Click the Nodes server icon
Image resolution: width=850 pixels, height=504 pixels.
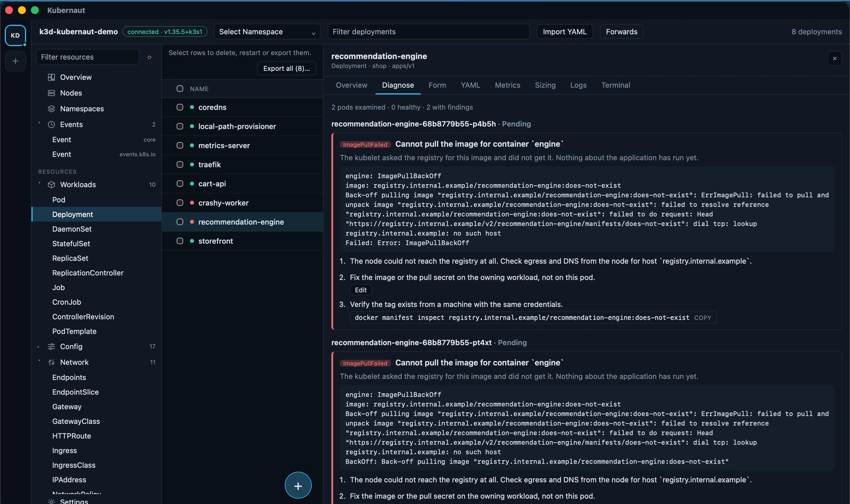tap(51, 93)
